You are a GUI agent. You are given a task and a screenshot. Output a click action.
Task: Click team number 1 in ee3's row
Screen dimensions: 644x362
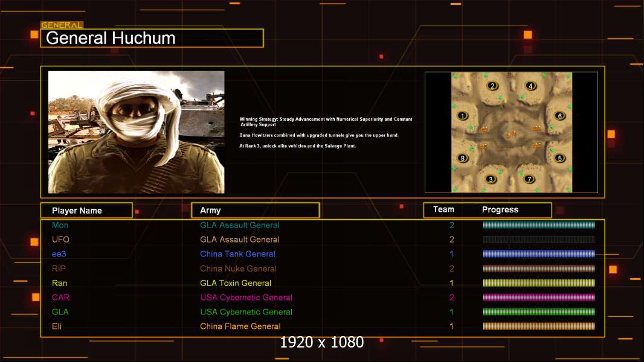coord(451,254)
